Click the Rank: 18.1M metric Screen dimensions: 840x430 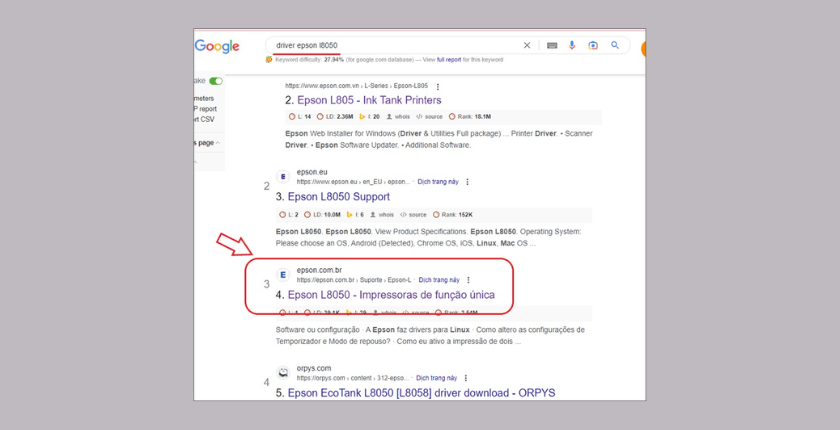470,117
